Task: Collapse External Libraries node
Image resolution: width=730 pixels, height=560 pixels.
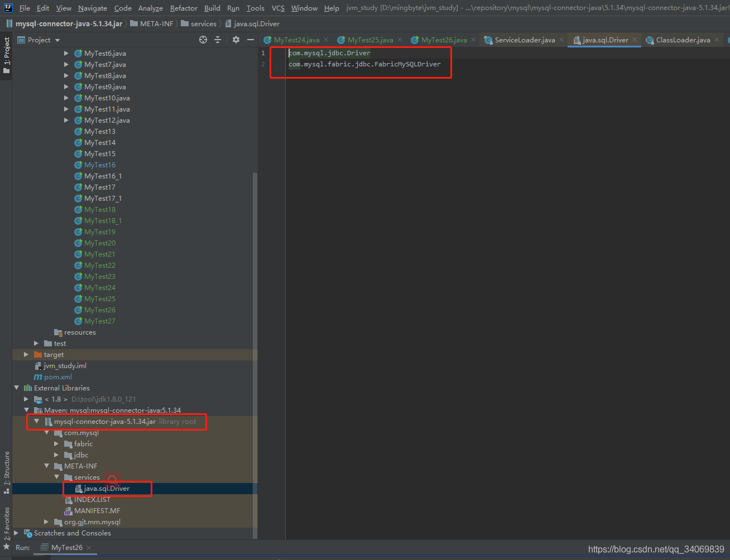Action: 16,388
